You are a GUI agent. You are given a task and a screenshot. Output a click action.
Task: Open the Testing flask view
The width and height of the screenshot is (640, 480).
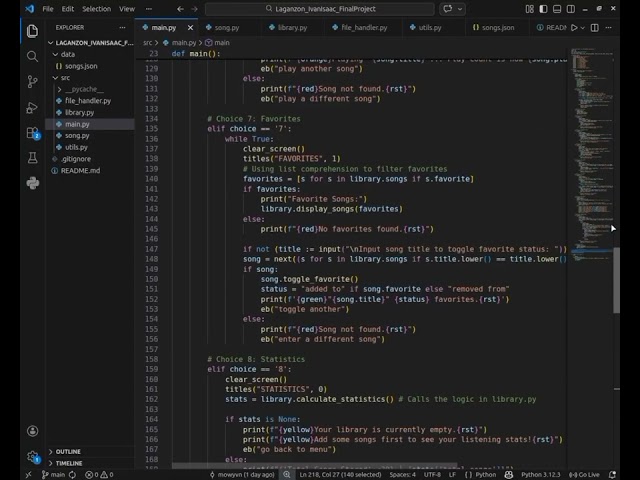pyautogui.click(x=32, y=158)
